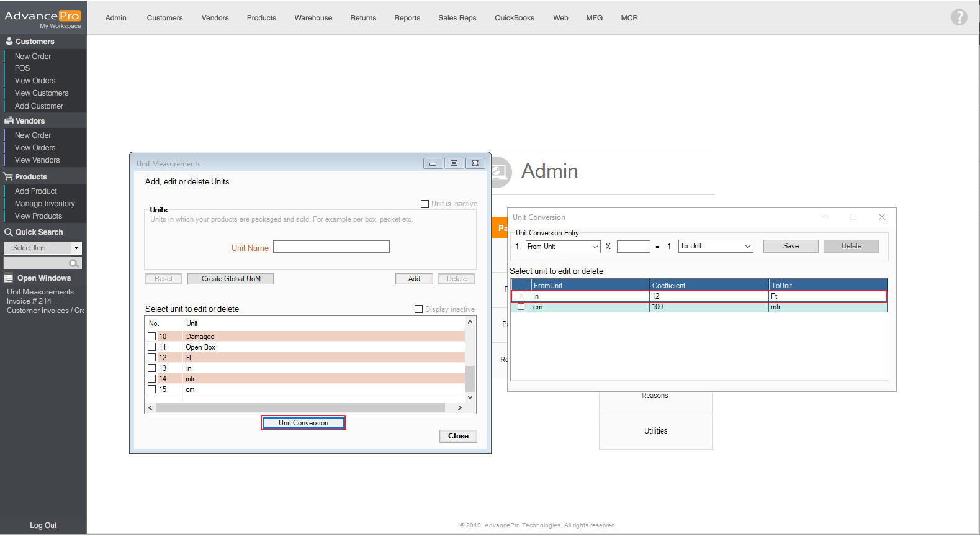This screenshot has height=536, width=980.
Task: Click the Quick Search magnifier icon
Action: click(x=9, y=232)
